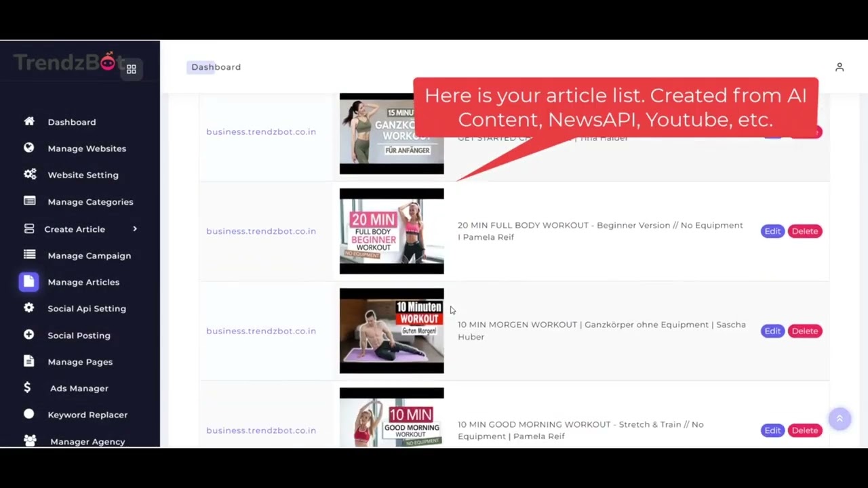Open business.trendzbot.co.in link in GOOD MORNING row
The width and height of the screenshot is (868, 488).
(261, 430)
